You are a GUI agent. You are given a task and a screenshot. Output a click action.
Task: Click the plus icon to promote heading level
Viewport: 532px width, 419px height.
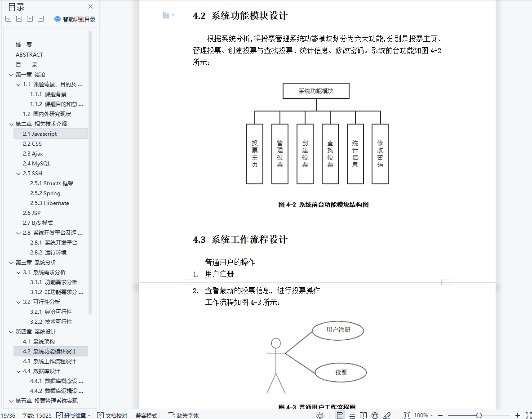pos(30,19)
